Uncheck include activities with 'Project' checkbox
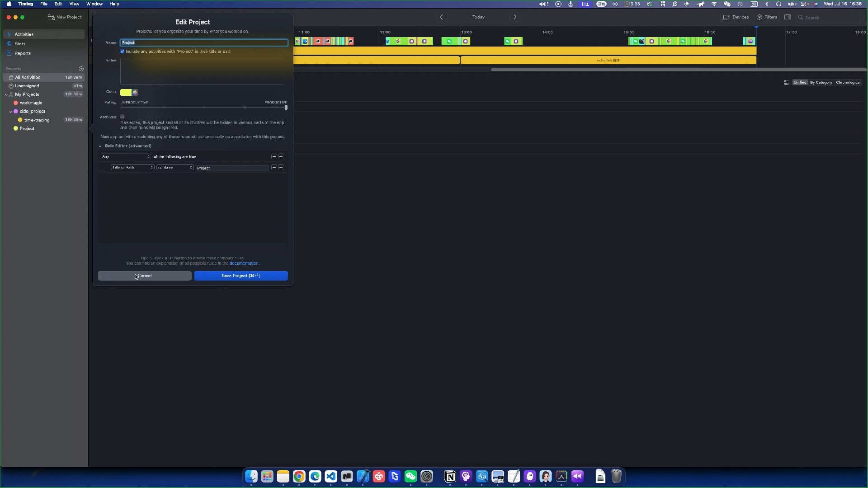Image resolution: width=868 pixels, height=488 pixels. [x=123, y=52]
